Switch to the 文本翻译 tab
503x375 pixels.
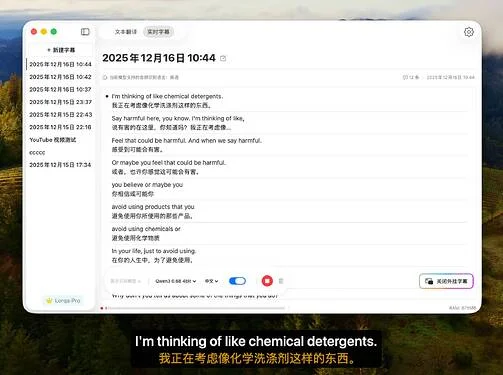click(x=126, y=32)
